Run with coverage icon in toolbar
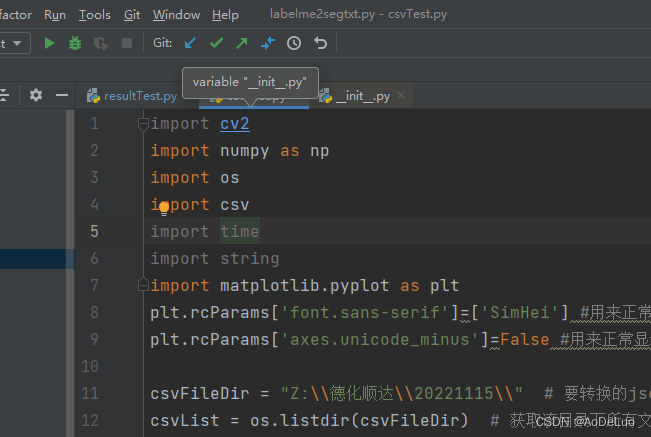The width and height of the screenshot is (651, 437). [x=101, y=43]
